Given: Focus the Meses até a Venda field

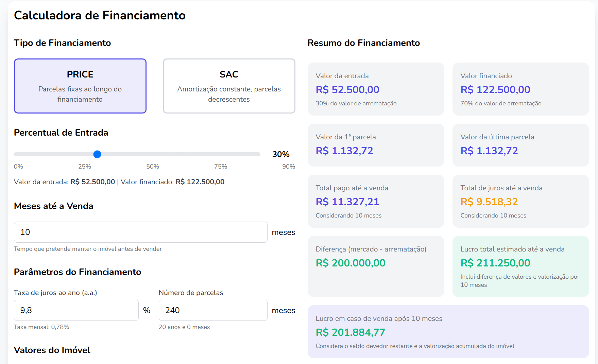Looking at the screenshot, I should pyautogui.click(x=140, y=232).
